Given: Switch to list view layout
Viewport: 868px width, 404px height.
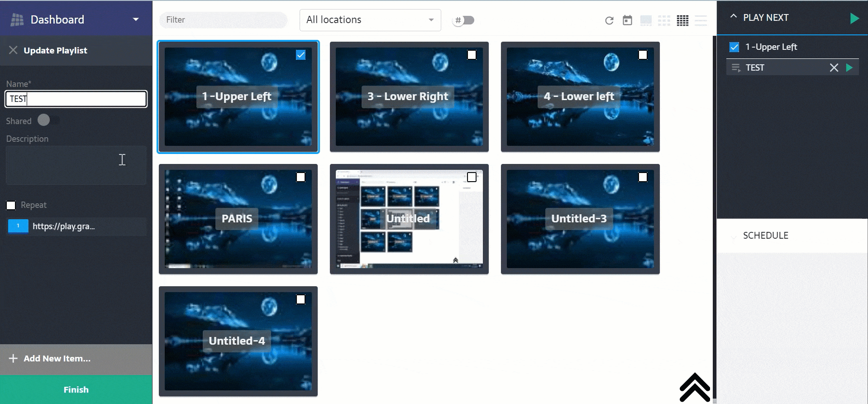Looking at the screenshot, I should point(701,20).
